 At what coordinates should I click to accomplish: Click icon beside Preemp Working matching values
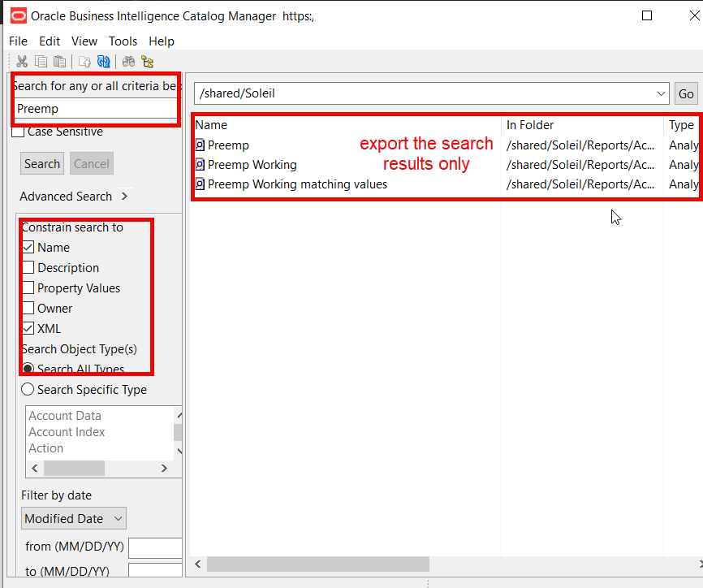coord(200,184)
